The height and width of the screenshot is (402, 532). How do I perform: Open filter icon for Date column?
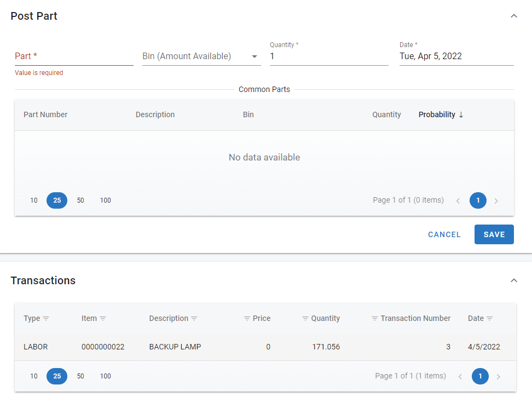click(x=490, y=319)
